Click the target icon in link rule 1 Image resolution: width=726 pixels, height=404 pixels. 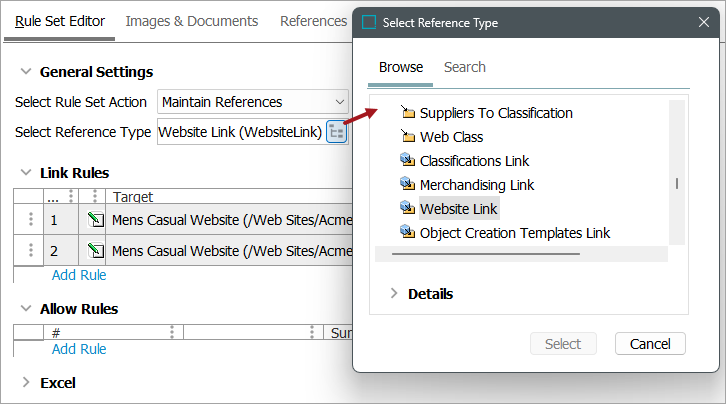(95, 220)
